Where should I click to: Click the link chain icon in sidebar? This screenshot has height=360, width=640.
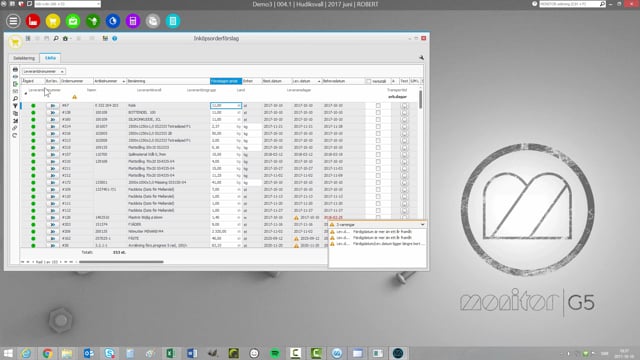click(15, 128)
